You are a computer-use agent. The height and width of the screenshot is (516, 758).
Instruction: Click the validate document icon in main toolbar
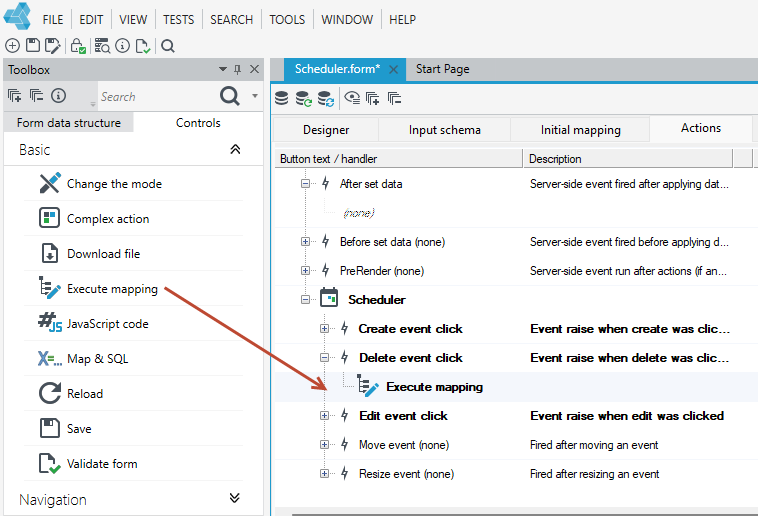[x=143, y=46]
